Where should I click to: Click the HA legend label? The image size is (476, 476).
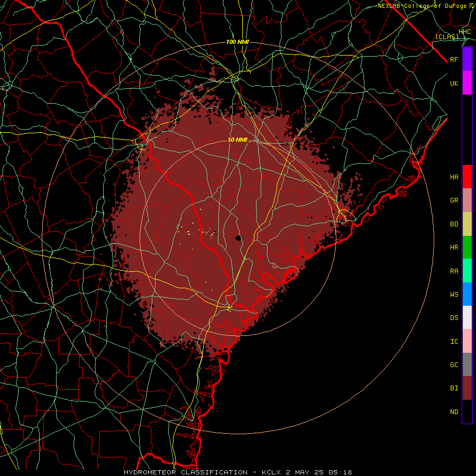(x=454, y=177)
